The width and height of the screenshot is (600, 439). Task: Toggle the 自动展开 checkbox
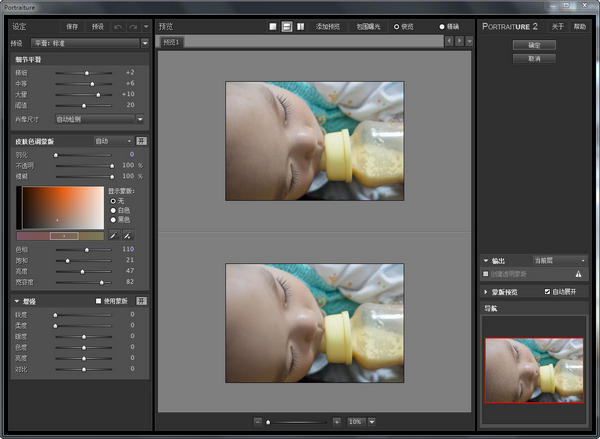click(546, 291)
